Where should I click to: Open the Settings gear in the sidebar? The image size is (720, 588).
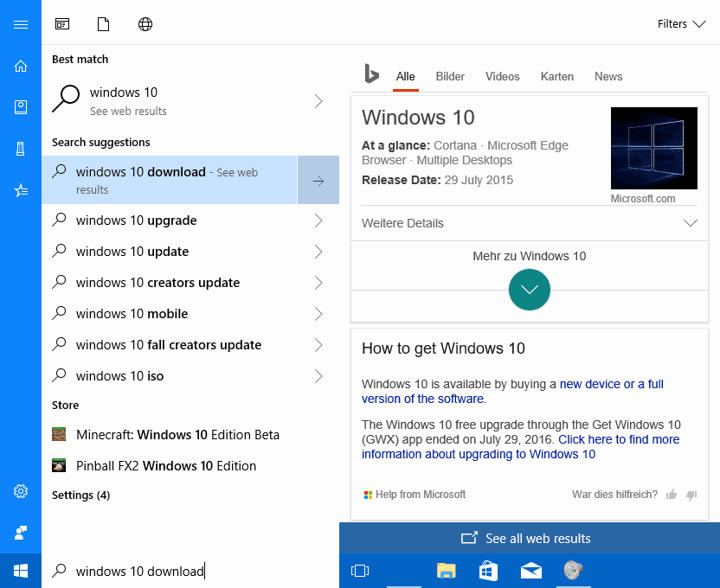point(21,491)
